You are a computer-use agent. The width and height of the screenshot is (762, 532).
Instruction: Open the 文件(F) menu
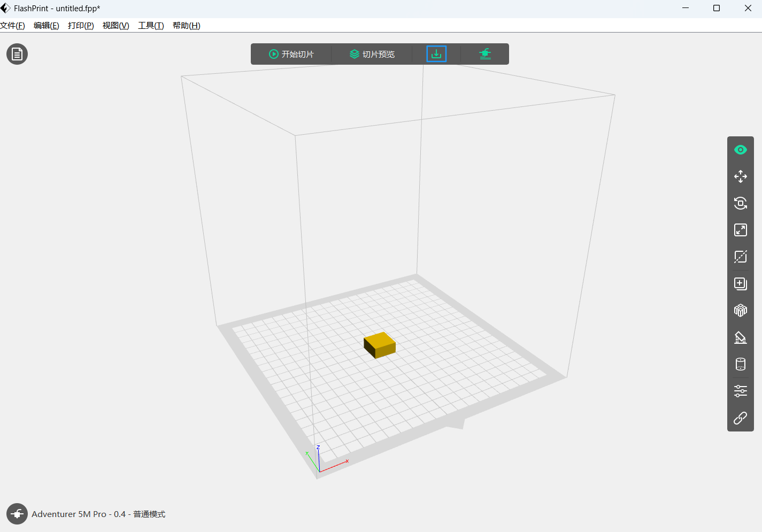[x=12, y=26]
